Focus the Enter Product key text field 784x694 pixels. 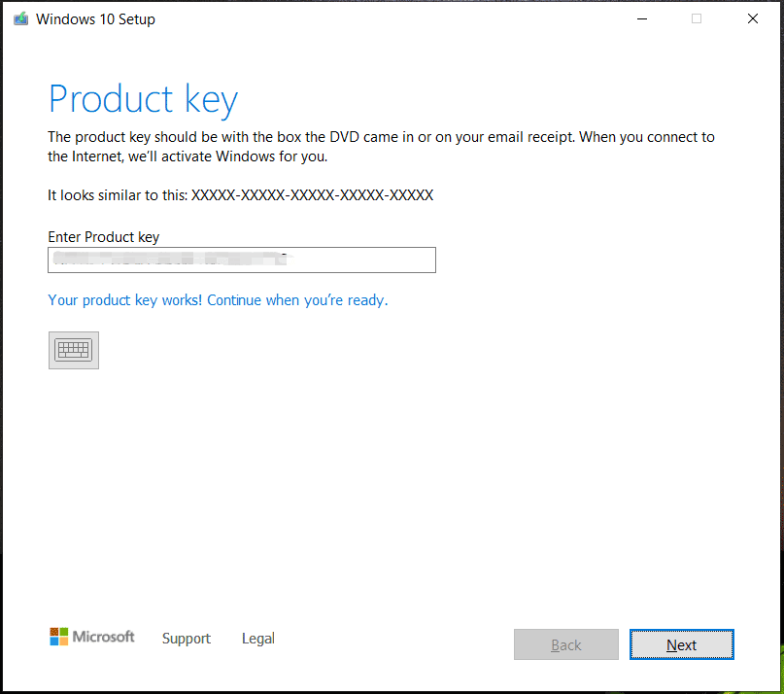(359, 260)
